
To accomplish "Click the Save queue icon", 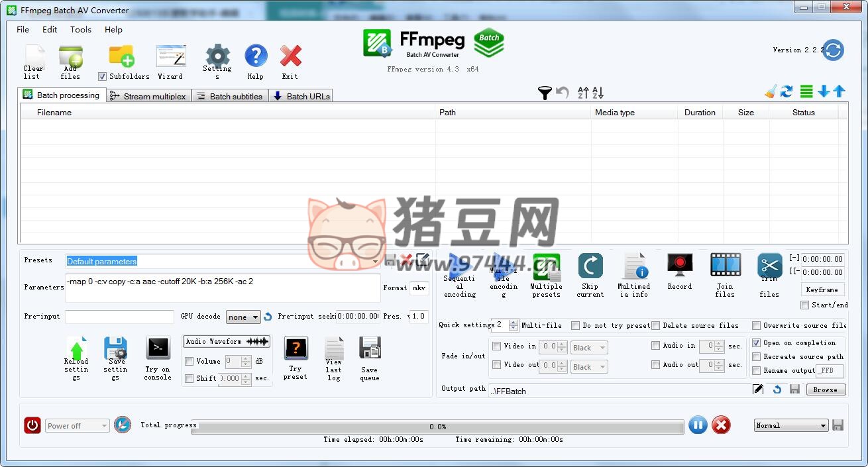I will (369, 348).
